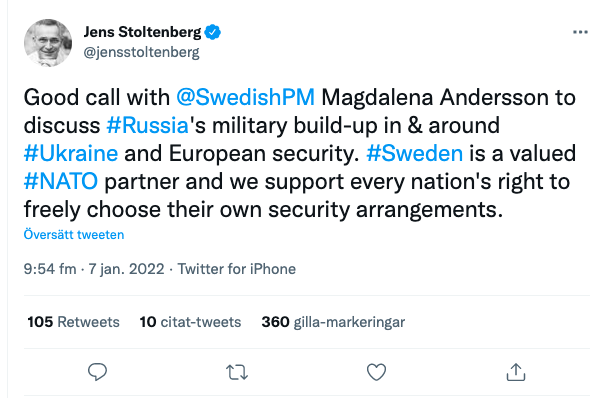Open the three-dot more options menu

[x=580, y=32]
